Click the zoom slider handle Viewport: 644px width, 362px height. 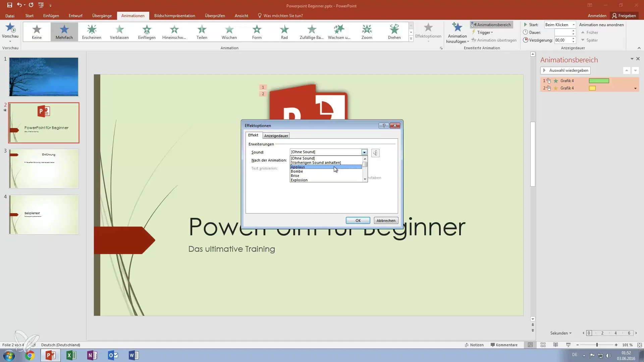tap(597, 345)
